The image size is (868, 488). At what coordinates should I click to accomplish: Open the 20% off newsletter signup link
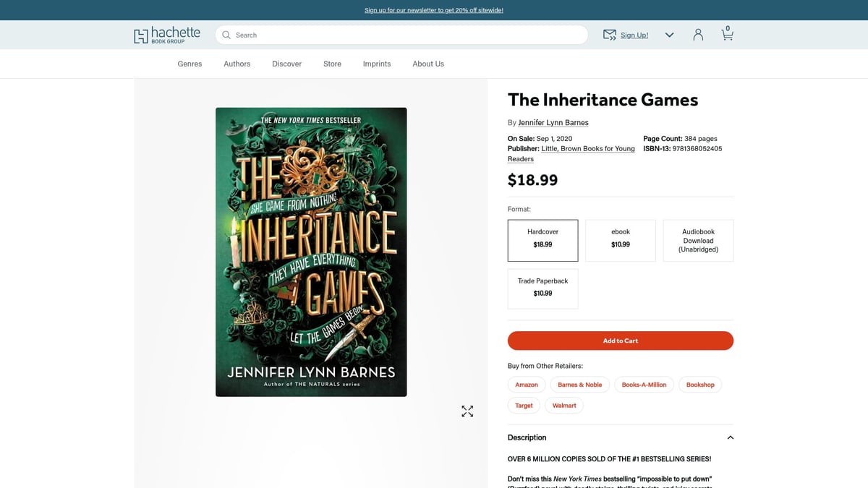coord(433,10)
